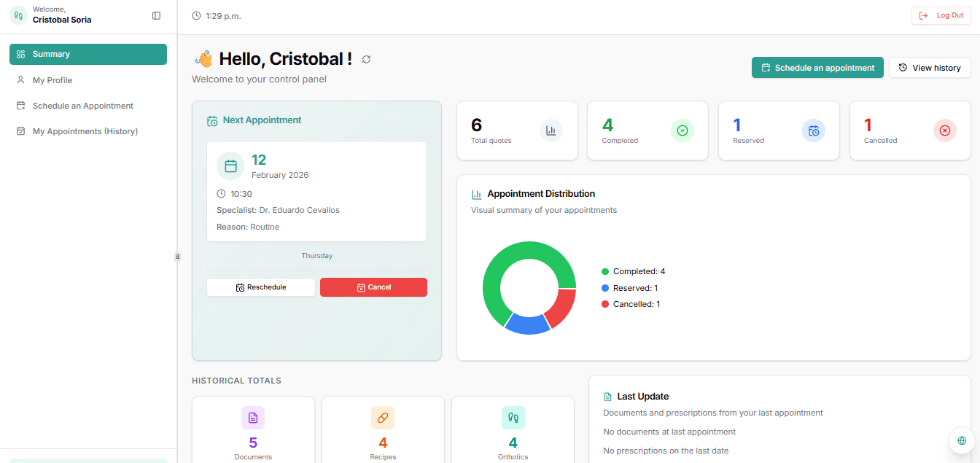This screenshot has height=463, width=980.
Task: Click the green Orthotics icon
Action: tap(513, 418)
